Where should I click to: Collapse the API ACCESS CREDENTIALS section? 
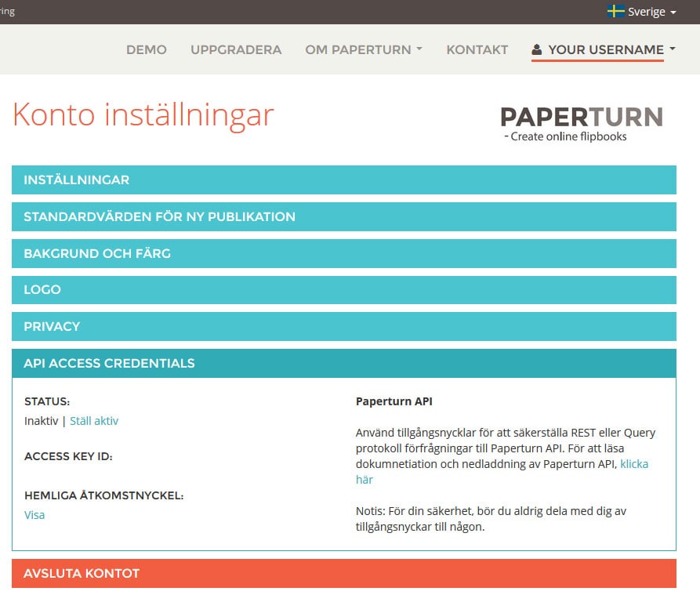(x=344, y=364)
